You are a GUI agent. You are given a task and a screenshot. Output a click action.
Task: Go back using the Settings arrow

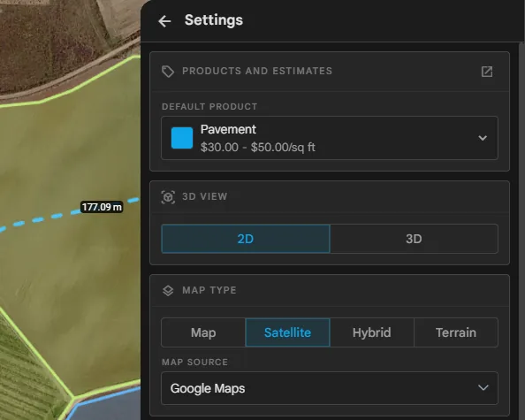pyautogui.click(x=164, y=21)
